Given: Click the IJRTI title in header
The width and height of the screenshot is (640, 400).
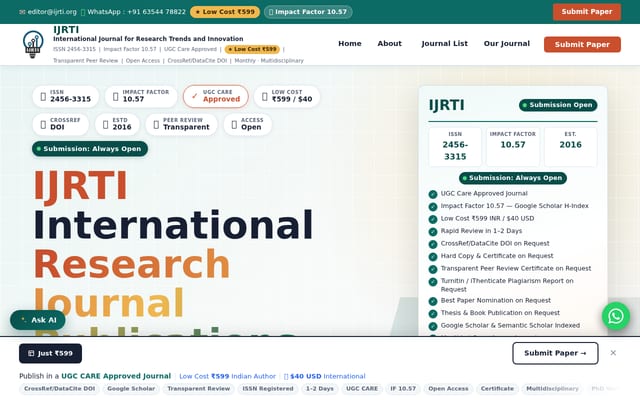Looking at the screenshot, I should 66,29.
